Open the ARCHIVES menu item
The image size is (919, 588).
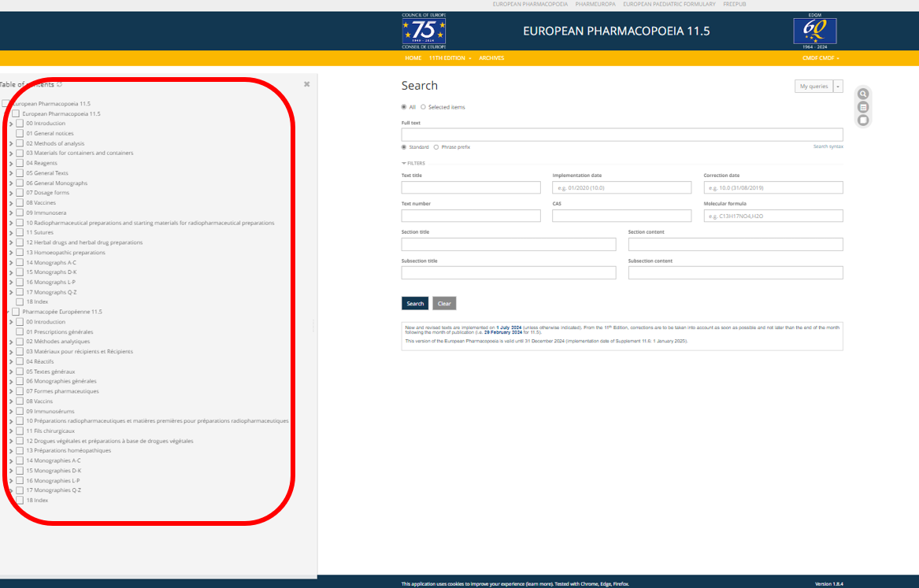point(491,58)
